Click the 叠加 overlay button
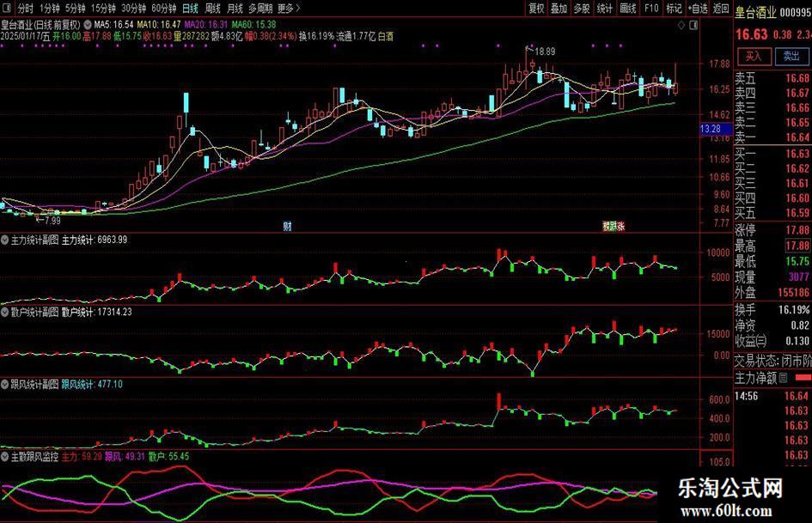This screenshot has height=523, width=812. pos(559,9)
